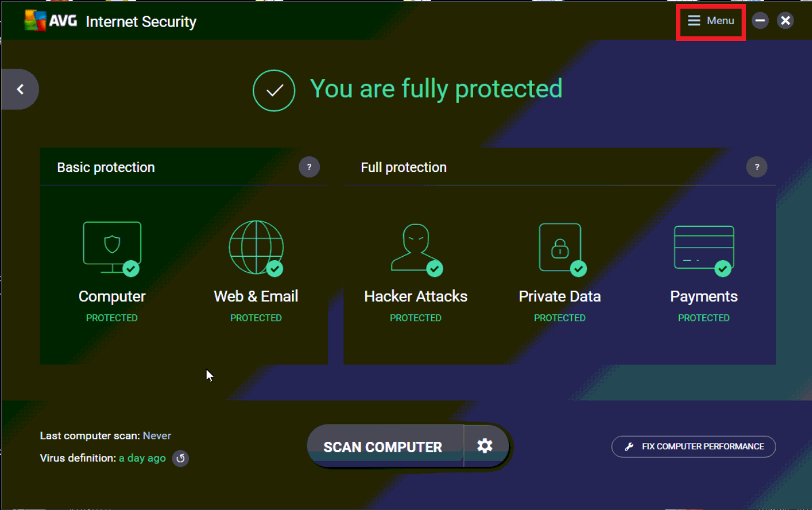Select the Private Data lock icon

[x=560, y=248]
